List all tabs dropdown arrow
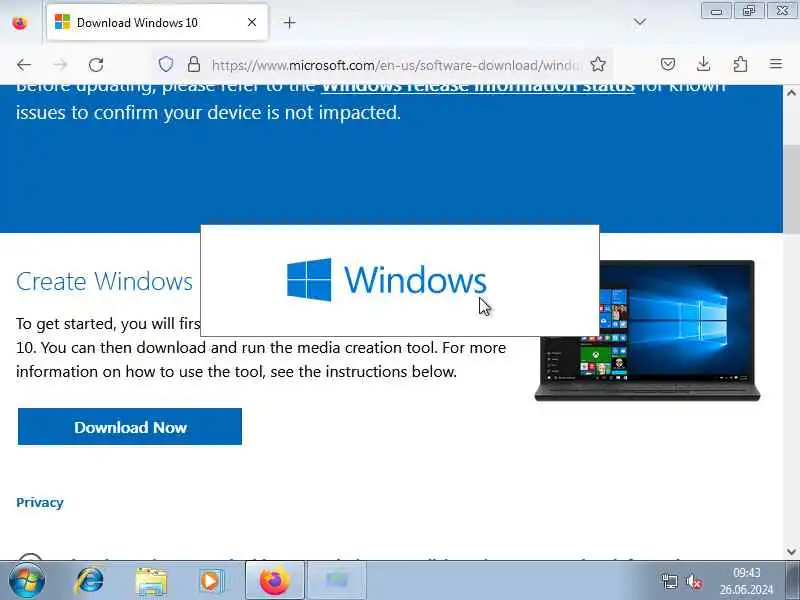 click(640, 22)
